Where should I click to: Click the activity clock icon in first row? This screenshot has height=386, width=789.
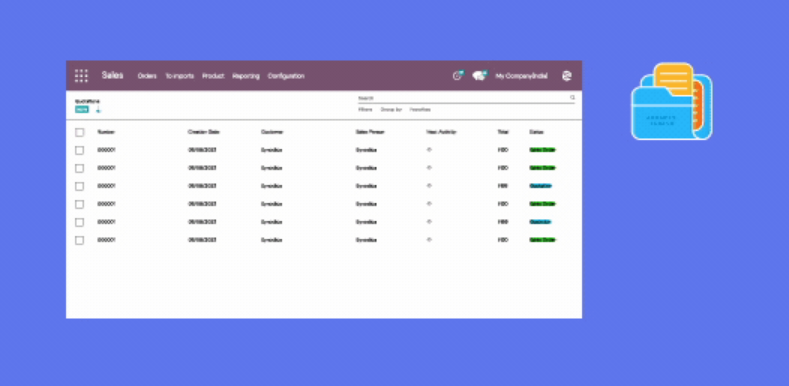(x=429, y=149)
